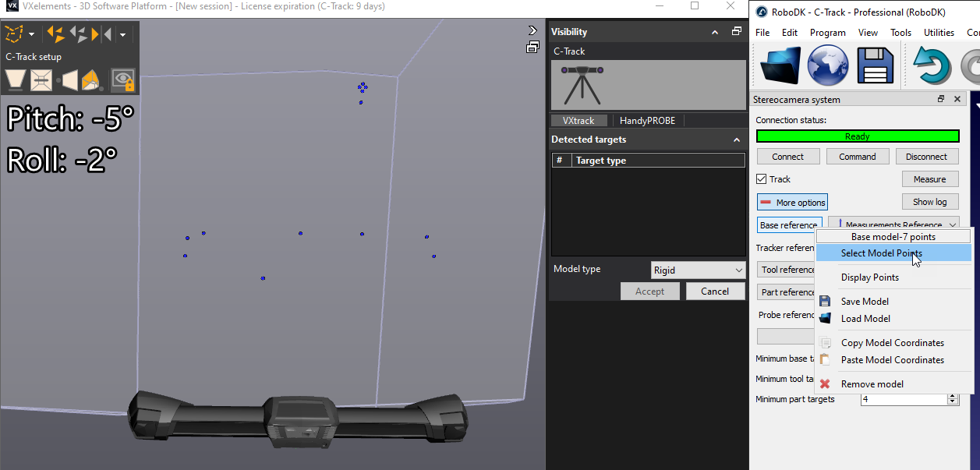Click the blue globe Open online library icon
Screen dimensions: 980x470
tap(827, 65)
